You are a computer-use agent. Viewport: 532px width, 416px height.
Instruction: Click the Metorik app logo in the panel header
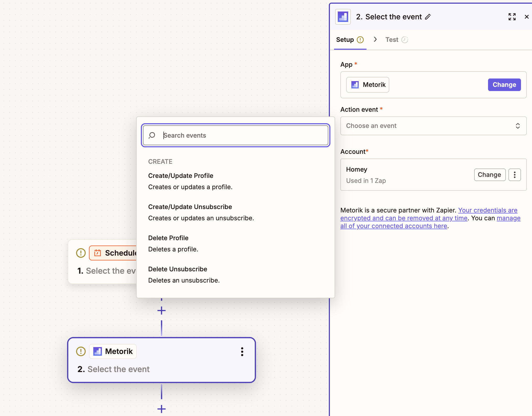343,17
